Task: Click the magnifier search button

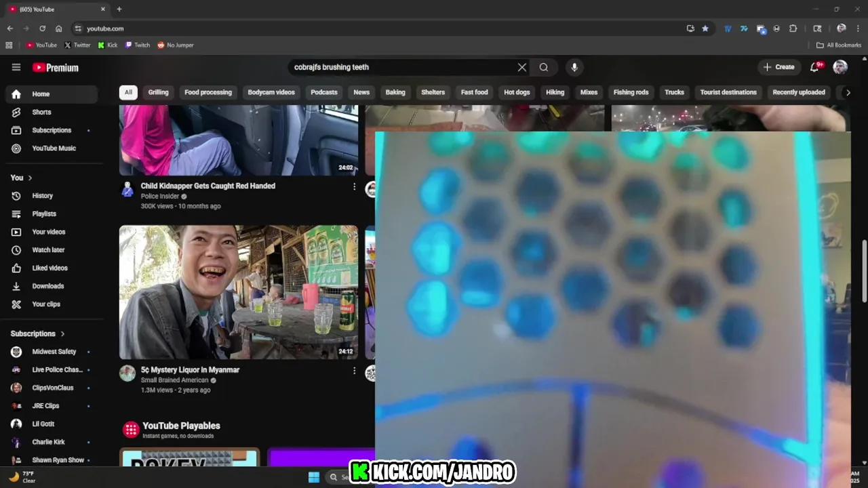Action: pyautogui.click(x=544, y=67)
